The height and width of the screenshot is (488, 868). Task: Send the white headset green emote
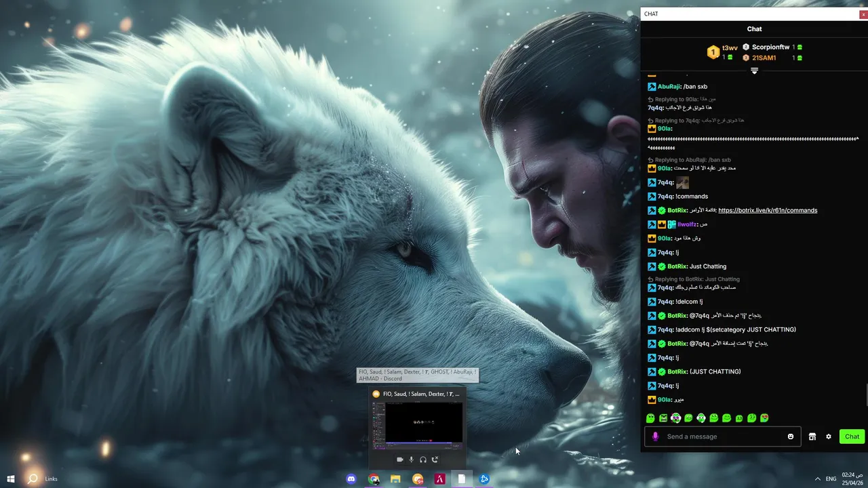click(x=701, y=418)
